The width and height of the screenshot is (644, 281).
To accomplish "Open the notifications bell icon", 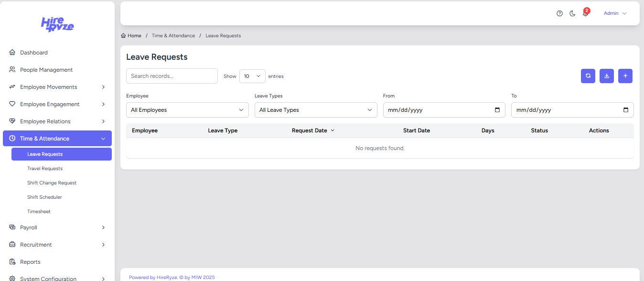I will (585, 13).
